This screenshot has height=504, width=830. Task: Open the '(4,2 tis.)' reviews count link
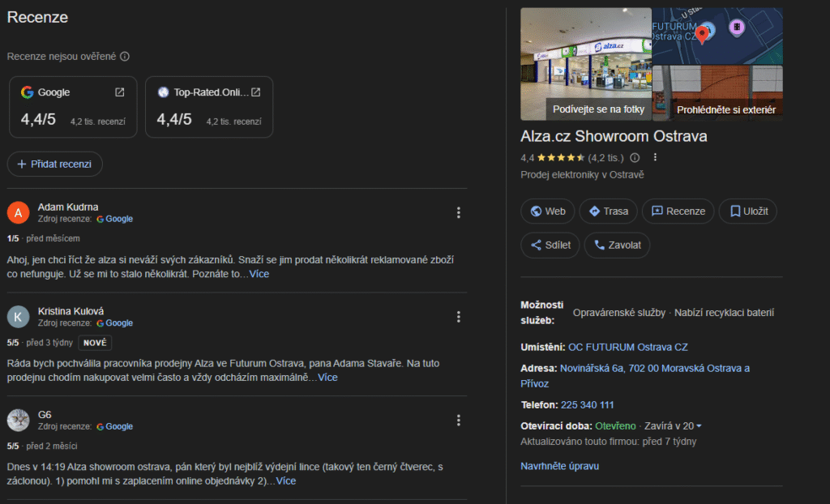(606, 158)
